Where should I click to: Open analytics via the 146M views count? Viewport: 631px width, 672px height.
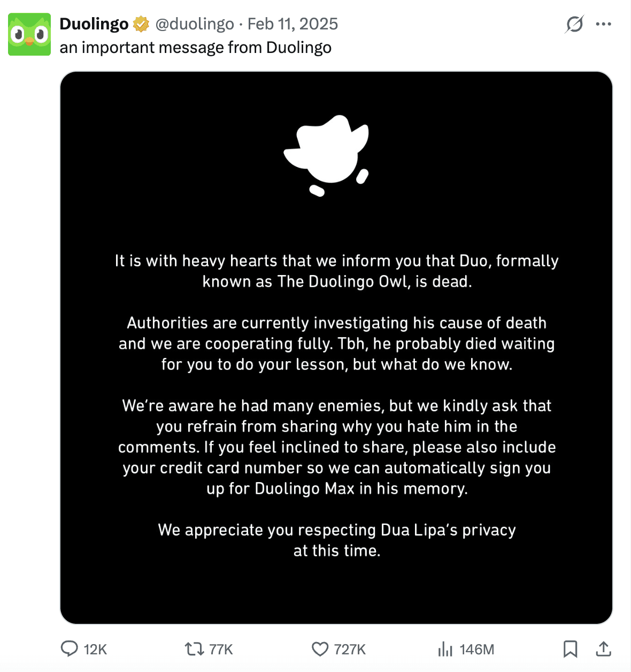tap(477, 649)
